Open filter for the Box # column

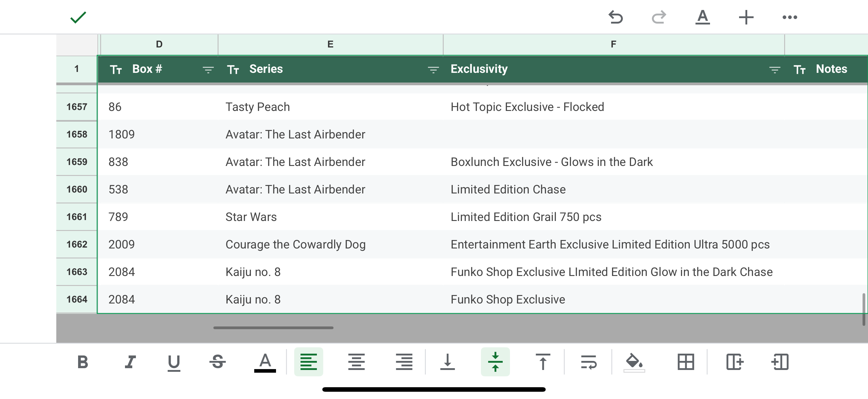[x=208, y=70]
